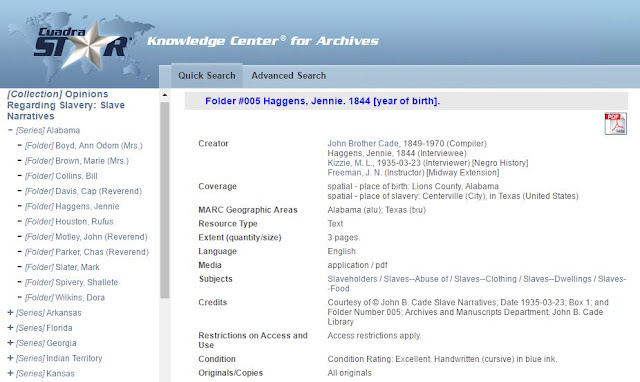This screenshot has width=640, height=382.
Task: Click MARC value Alabama (alu); Texas (txu)
Action: coord(377,210)
